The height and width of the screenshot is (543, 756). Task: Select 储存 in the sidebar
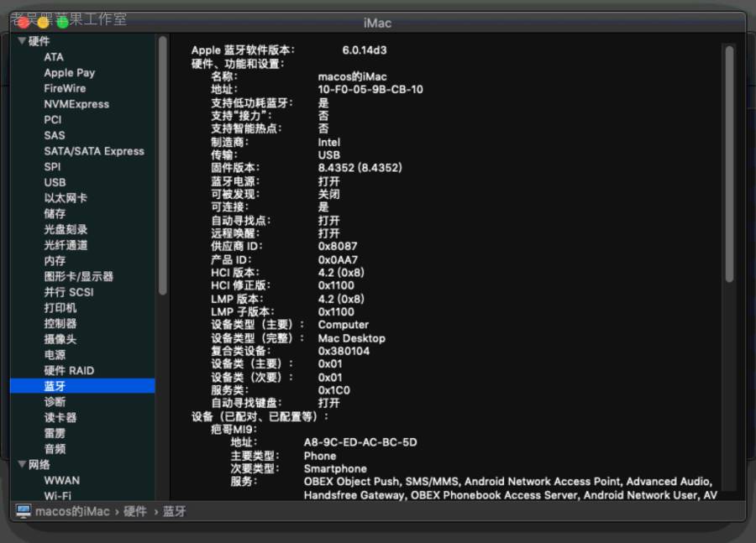[x=55, y=214]
